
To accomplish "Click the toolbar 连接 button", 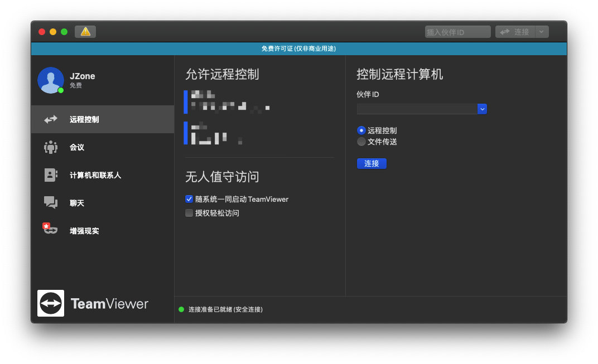I will (x=515, y=32).
